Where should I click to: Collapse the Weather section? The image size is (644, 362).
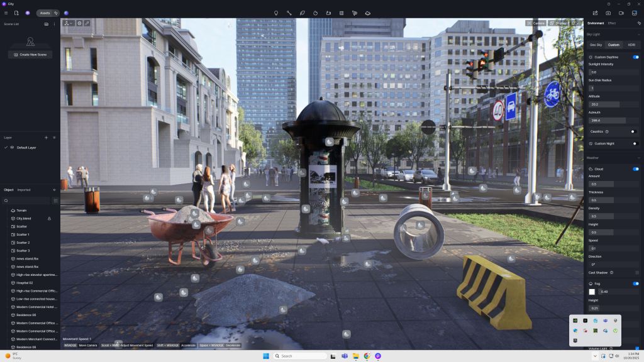[639, 158]
